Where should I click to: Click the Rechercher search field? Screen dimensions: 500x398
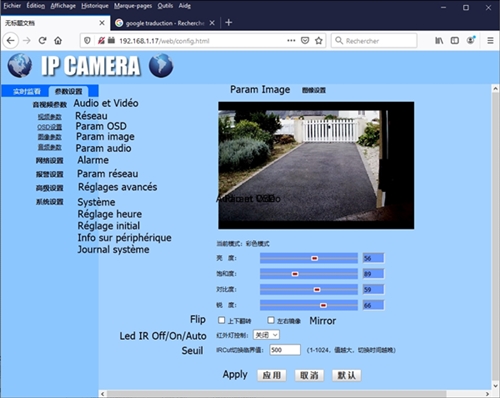[x=374, y=40]
